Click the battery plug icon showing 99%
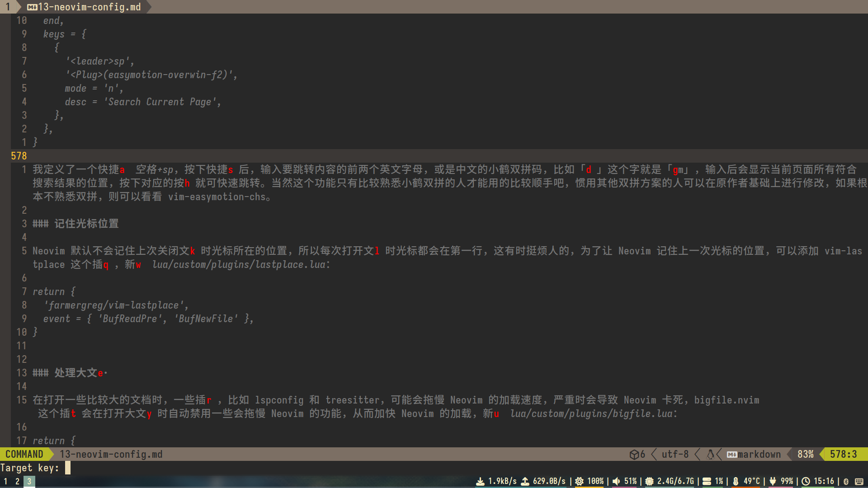 [773, 482]
